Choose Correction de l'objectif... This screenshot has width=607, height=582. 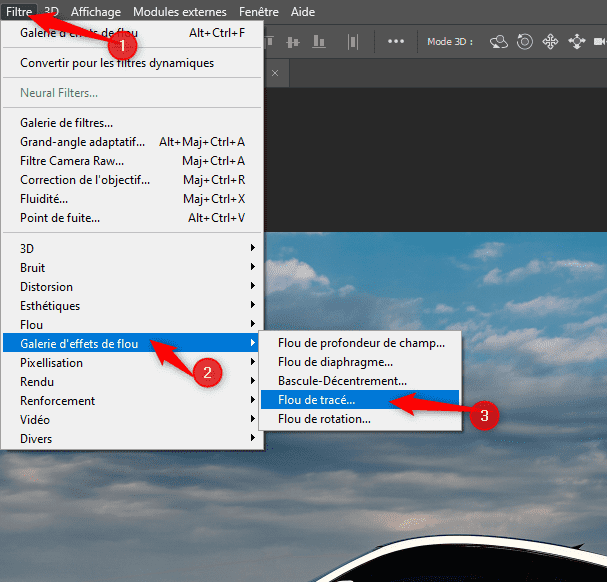(x=132, y=180)
